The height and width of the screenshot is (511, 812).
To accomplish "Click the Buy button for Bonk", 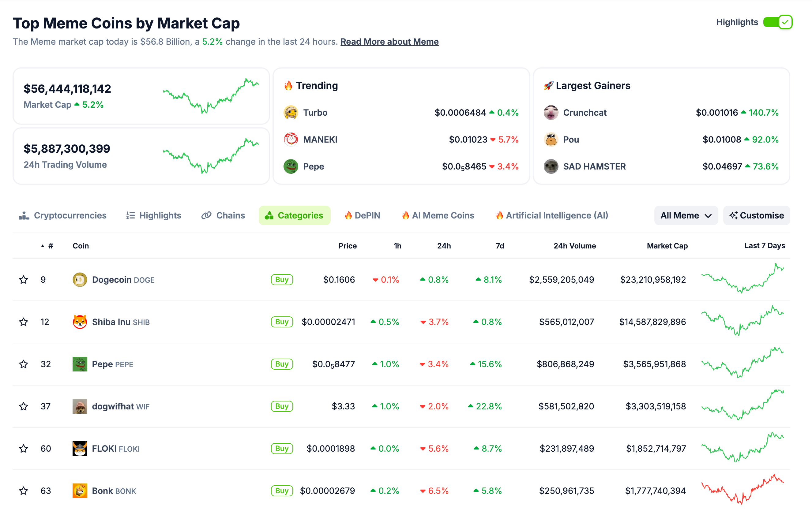I will point(282,491).
